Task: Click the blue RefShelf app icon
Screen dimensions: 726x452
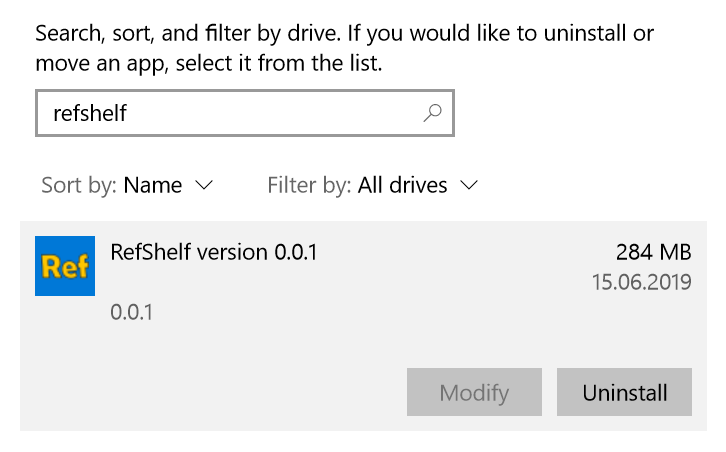Action: click(65, 266)
